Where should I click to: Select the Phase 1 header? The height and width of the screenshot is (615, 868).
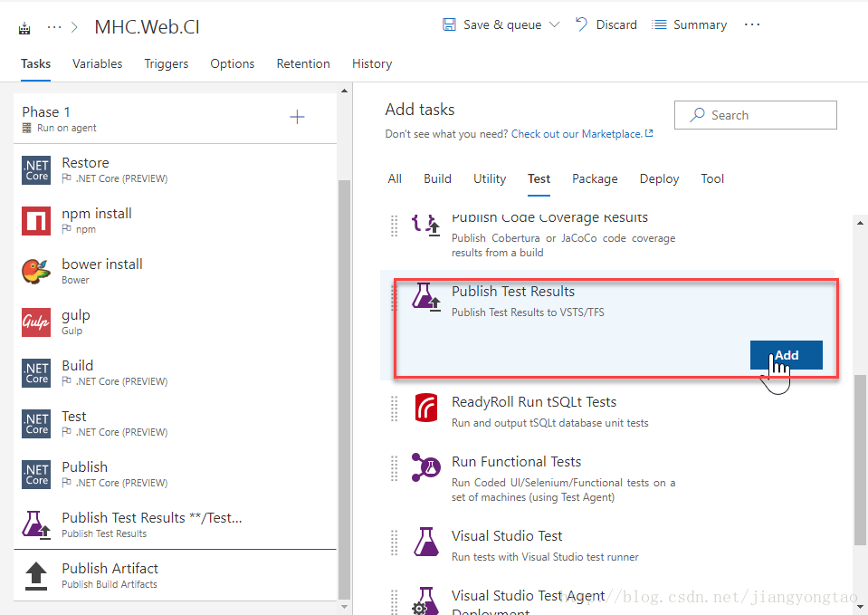[x=175, y=119]
